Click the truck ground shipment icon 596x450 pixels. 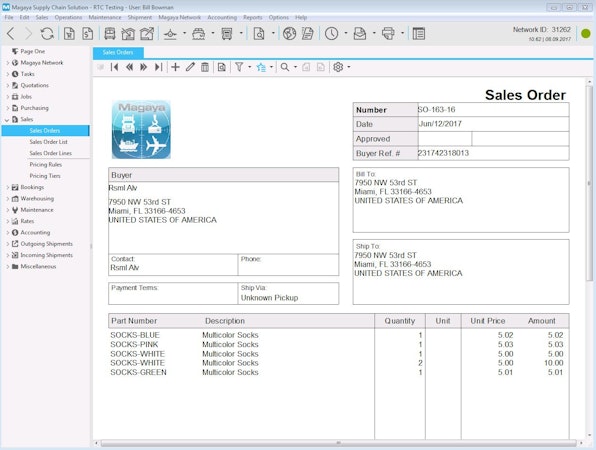point(227,34)
